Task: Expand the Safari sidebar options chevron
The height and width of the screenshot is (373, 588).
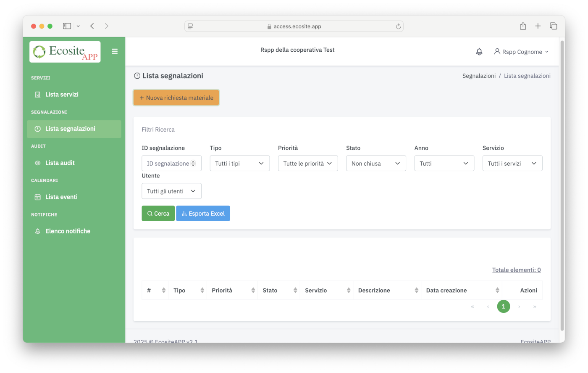Action: [78, 26]
